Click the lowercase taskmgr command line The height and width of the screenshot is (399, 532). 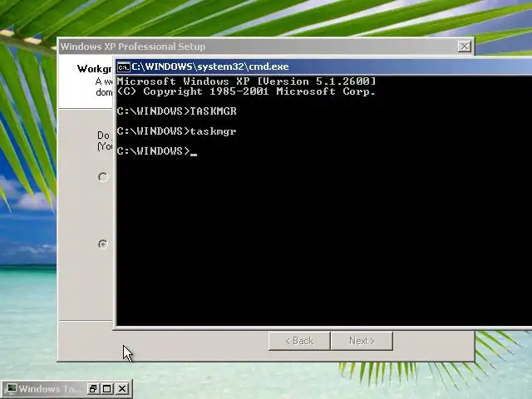pyautogui.click(x=176, y=131)
